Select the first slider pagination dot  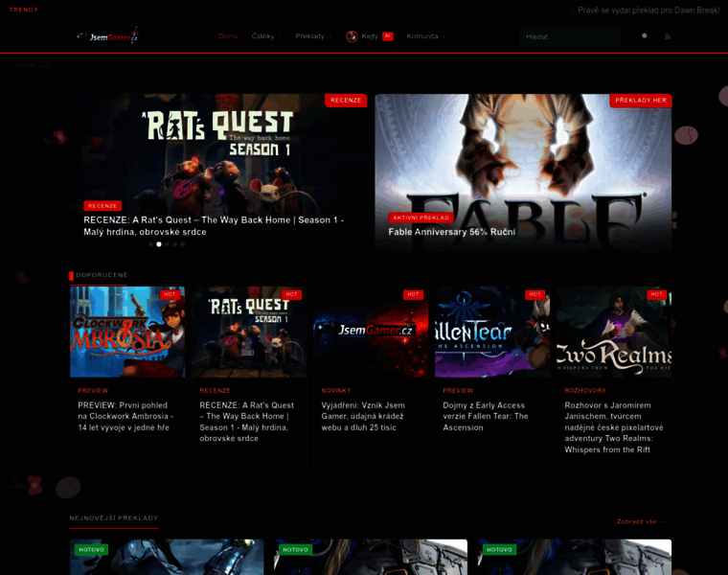click(x=151, y=244)
